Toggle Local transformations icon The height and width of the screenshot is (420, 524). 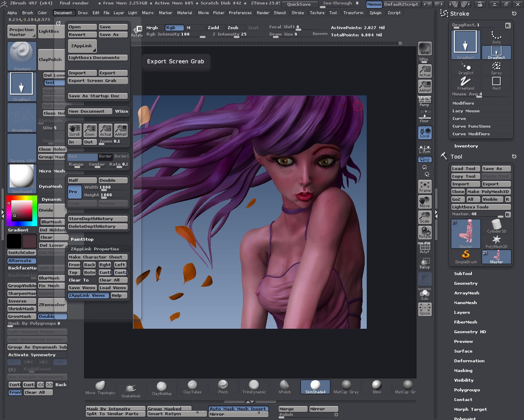pyautogui.click(x=425, y=132)
